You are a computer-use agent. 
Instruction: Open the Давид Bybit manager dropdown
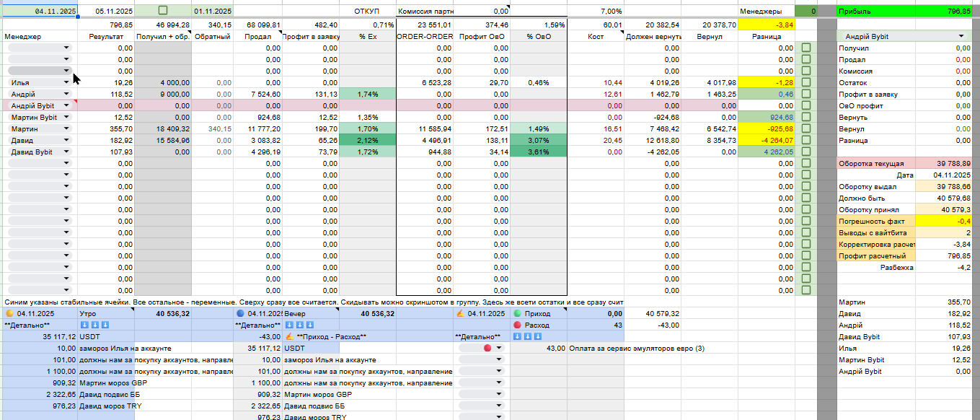pos(40,152)
